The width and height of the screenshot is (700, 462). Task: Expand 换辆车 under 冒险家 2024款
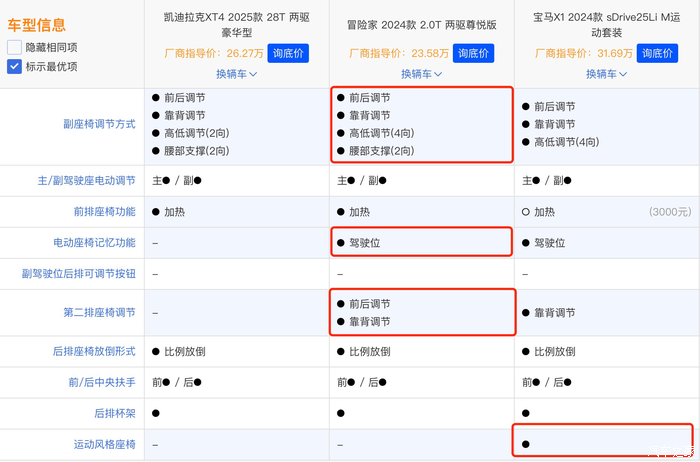pos(423,73)
